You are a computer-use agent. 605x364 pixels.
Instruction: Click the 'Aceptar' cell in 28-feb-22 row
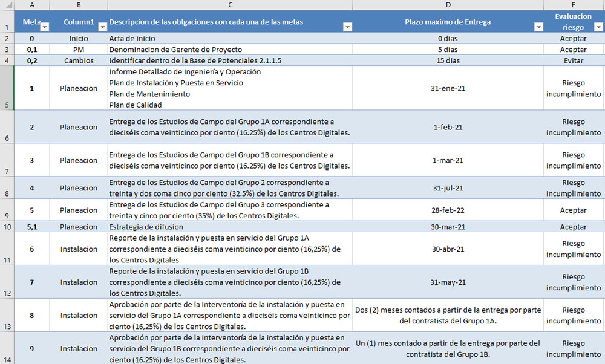574,210
